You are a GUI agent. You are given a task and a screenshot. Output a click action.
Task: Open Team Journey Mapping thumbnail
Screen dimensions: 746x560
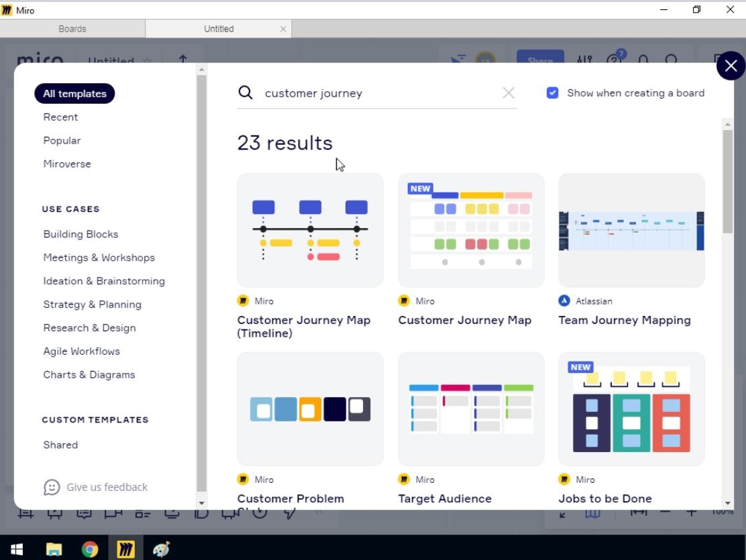coord(631,230)
